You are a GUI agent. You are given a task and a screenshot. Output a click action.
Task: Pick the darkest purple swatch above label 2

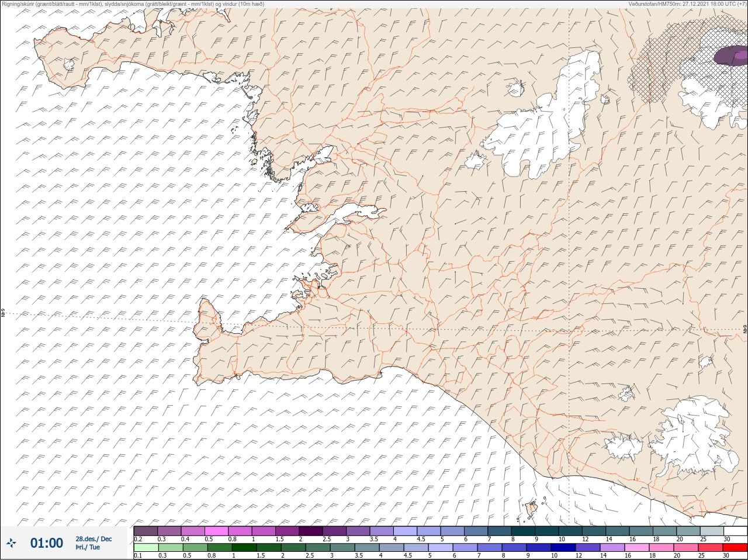(312, 531)
